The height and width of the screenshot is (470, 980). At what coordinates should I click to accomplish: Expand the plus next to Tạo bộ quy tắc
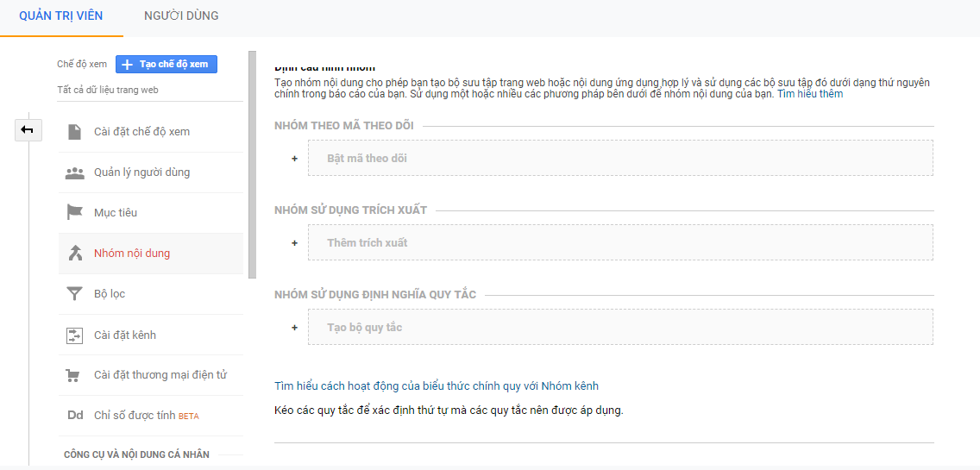tap(294, 327)
